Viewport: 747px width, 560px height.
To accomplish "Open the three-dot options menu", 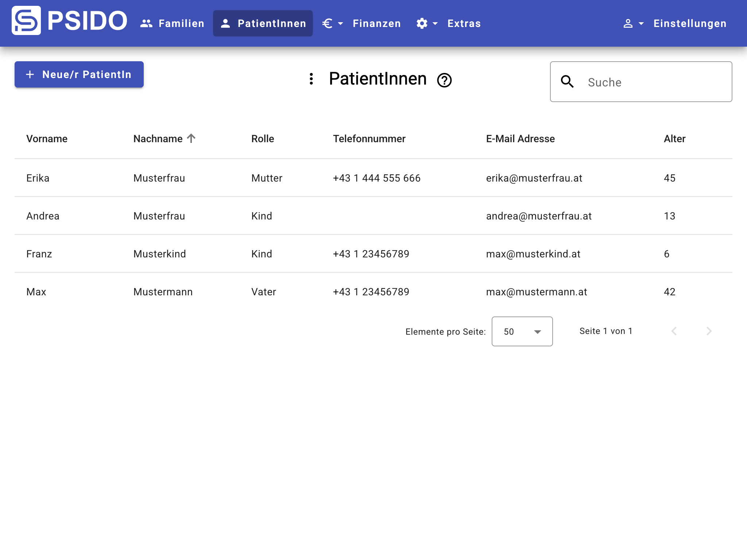I will (x=311, y=79).
